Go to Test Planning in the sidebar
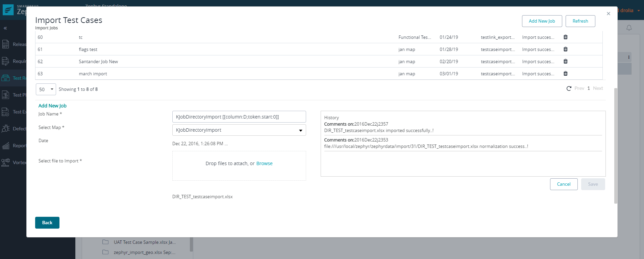This screenshot has height=259, width=644. click(6, 95)
